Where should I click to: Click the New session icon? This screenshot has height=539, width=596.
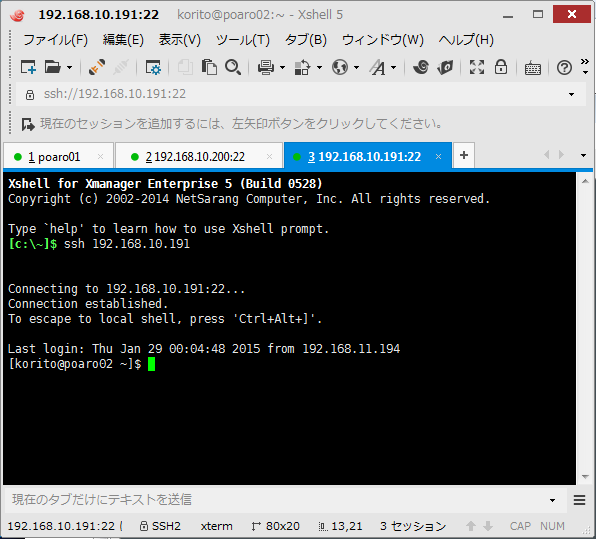point(28,67)
